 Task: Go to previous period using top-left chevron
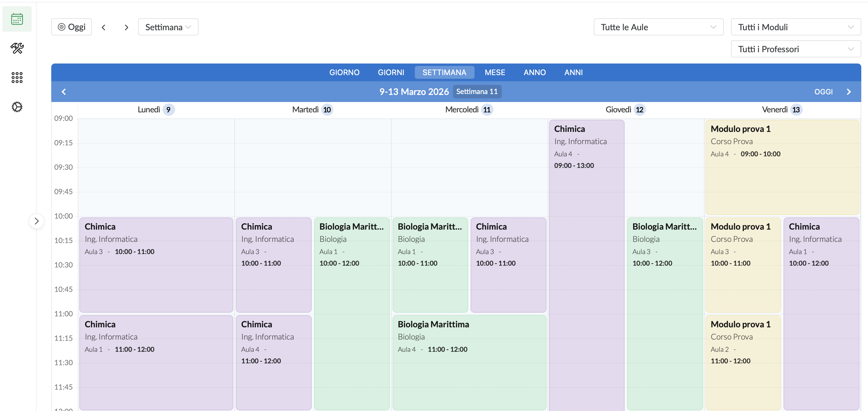tap(104, 27)
